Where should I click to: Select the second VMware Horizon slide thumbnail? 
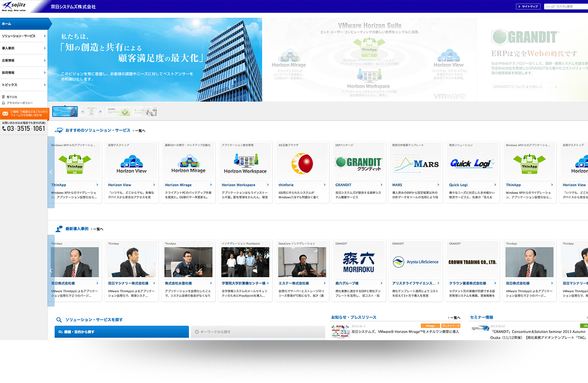tap(92, 112)
